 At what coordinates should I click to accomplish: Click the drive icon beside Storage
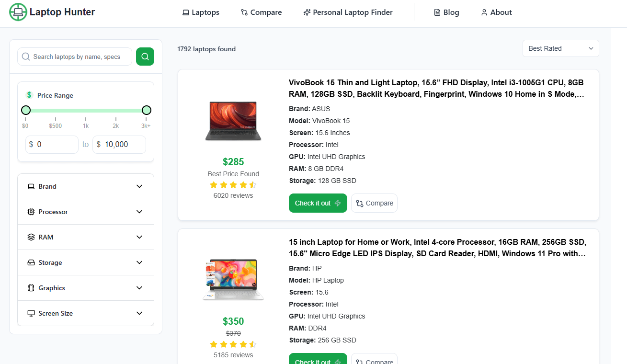click(x=31, y=262)
